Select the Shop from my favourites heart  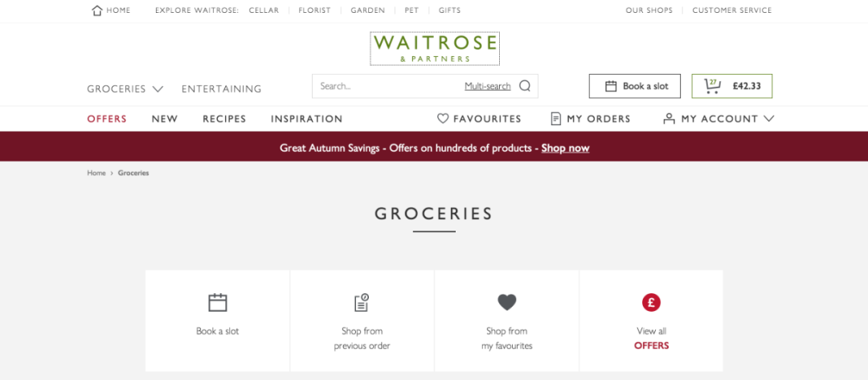506,302
